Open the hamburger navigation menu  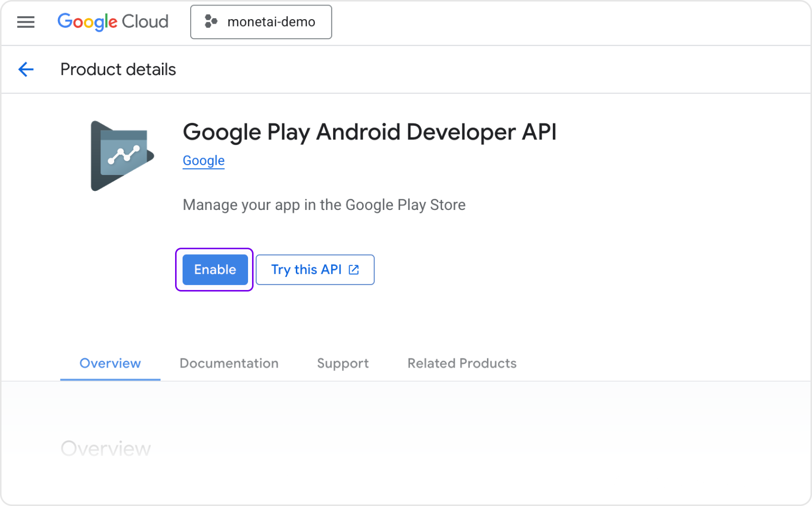click(x=26, y=22)
